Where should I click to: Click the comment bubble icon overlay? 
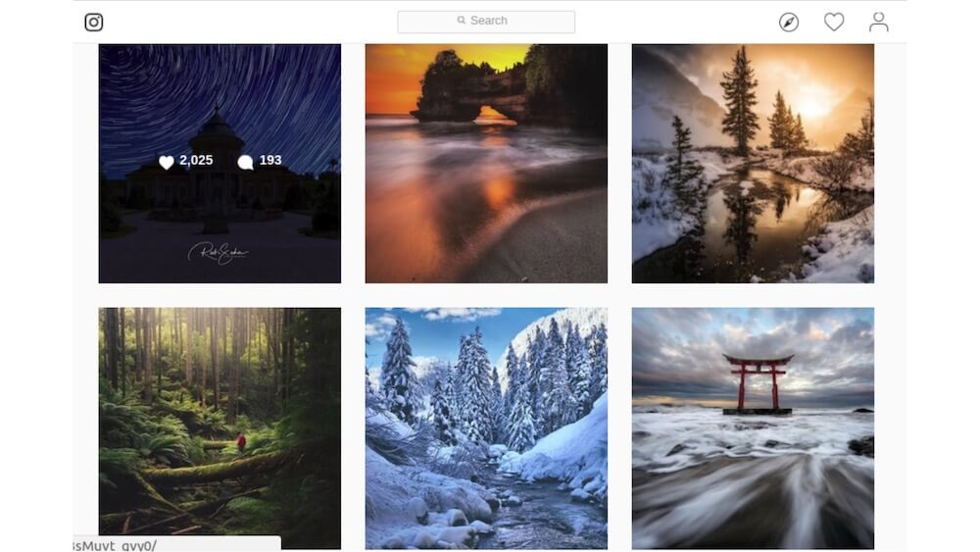point(246,163)
